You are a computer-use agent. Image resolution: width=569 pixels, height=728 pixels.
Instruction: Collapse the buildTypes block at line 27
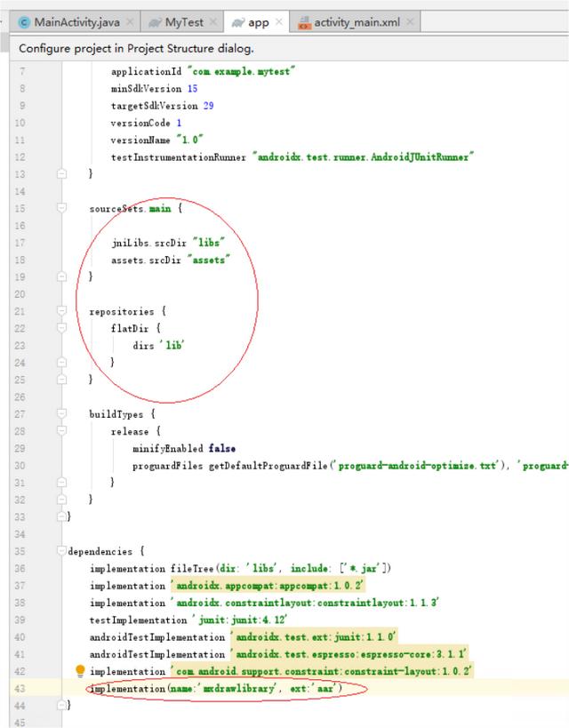point(61,413)
